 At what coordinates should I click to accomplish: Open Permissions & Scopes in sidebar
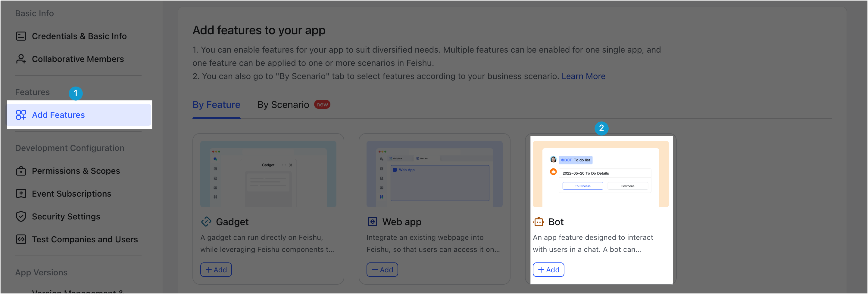coord(76,171)
